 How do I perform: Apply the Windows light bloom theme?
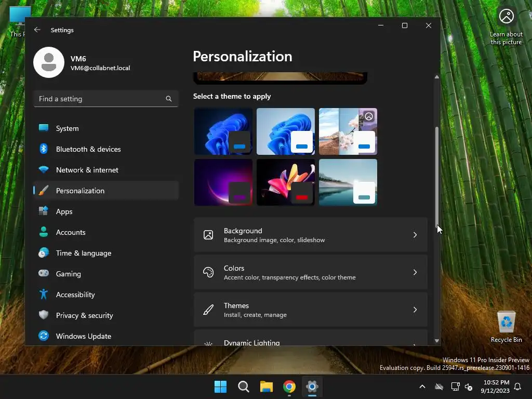(286, 131)
